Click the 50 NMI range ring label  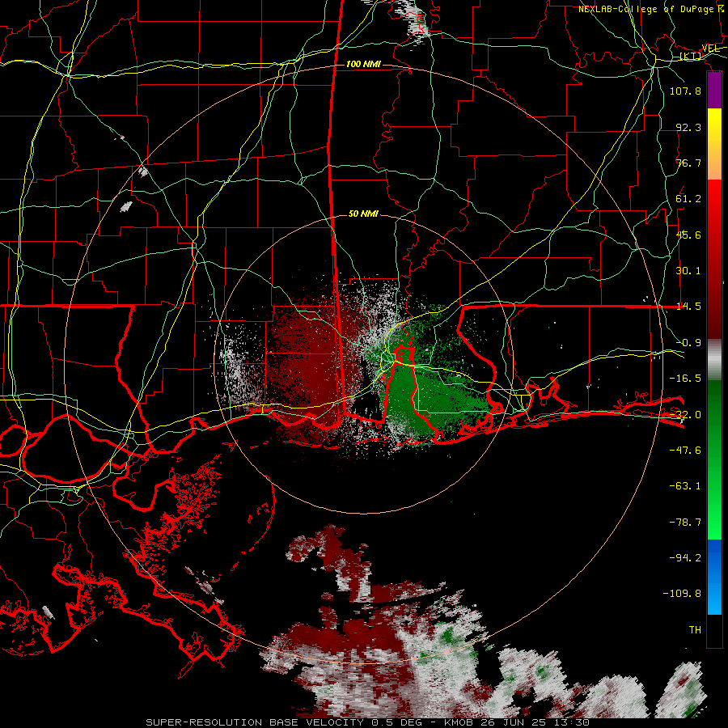(363, 214)
